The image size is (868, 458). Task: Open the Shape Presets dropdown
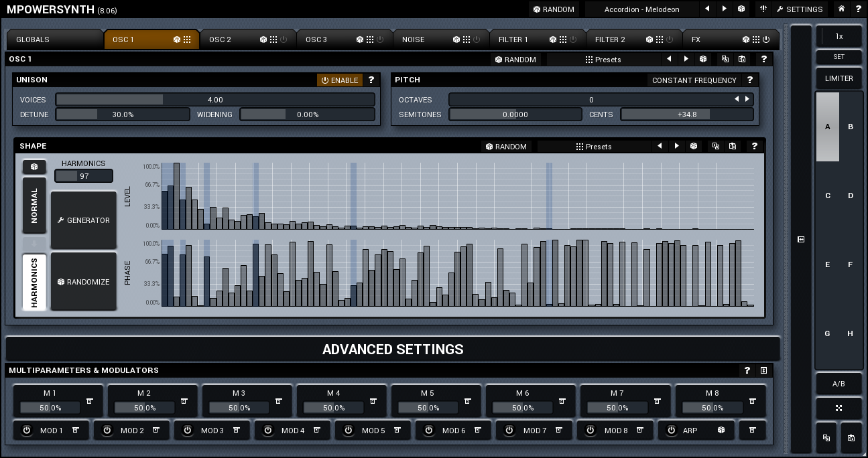coord(593,147)
